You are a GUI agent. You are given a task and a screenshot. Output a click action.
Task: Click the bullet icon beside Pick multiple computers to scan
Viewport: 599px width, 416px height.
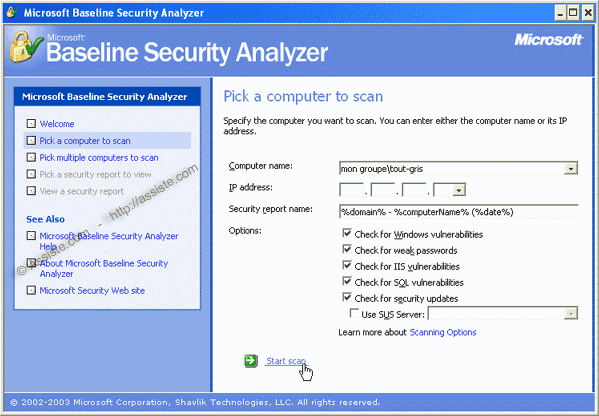tap(31, 157)
